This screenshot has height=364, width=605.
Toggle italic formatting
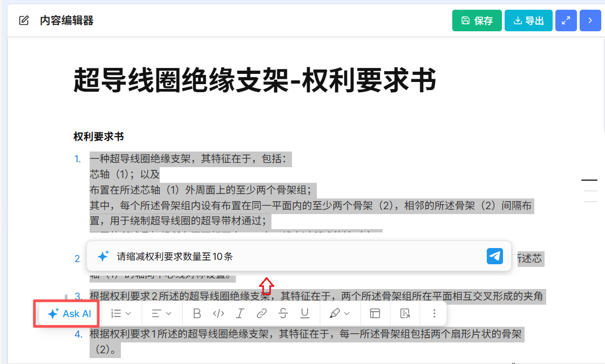coord(240,313)
